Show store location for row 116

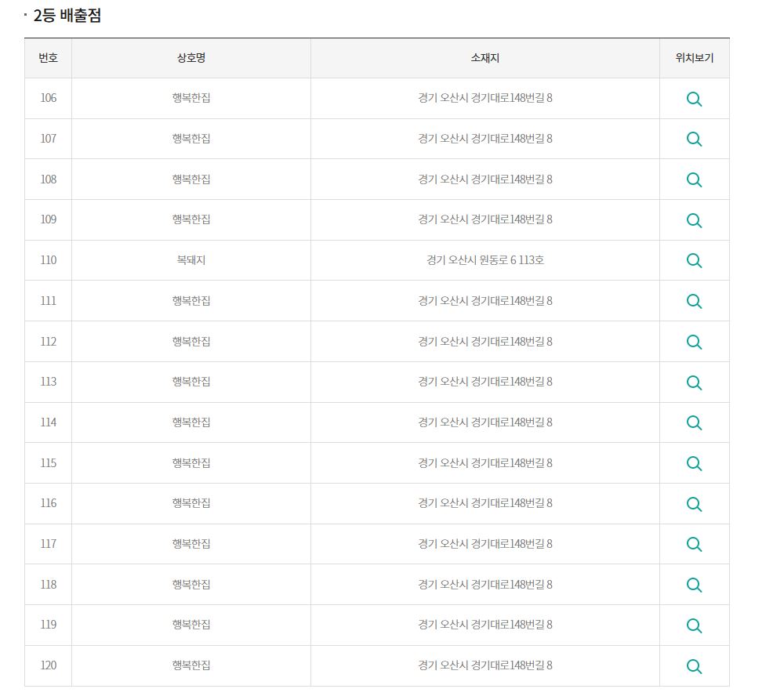[x=694, y=504]
